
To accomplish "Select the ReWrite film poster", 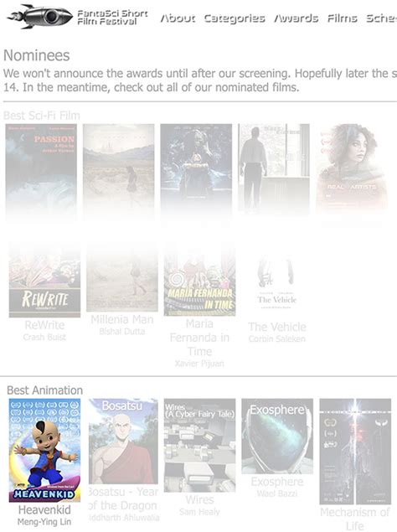I will click(x=44, y=280).
